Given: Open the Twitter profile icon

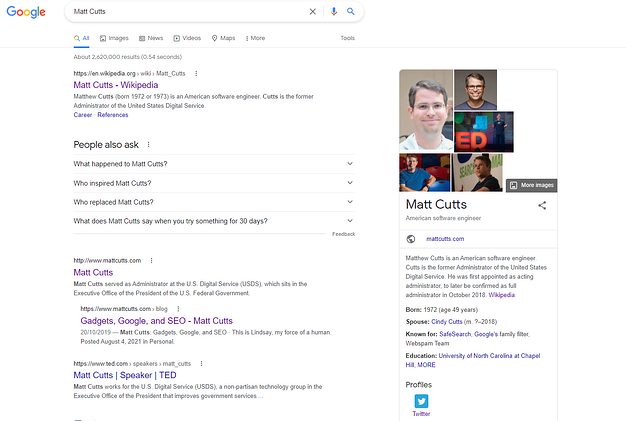Looking at the screenshot, I should (421, 401).
